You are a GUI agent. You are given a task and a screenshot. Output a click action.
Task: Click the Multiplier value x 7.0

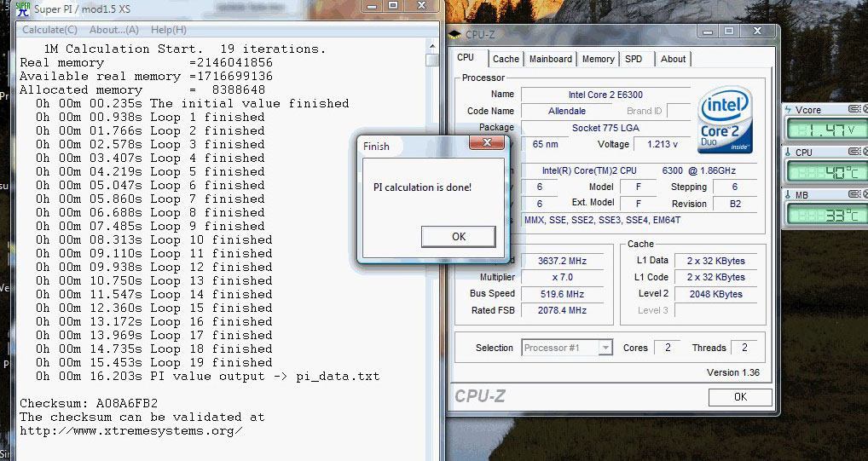(562, 277)
